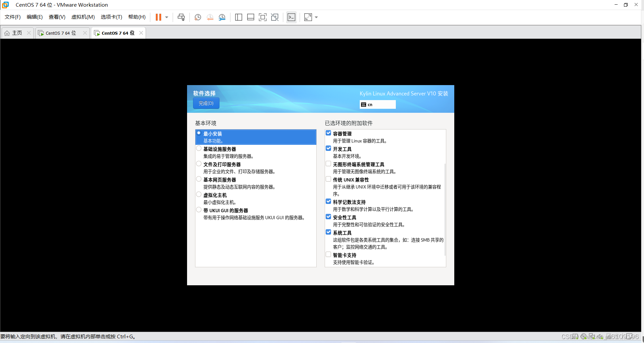Select the 最小安装 radio button
This screenshot has width=644, height=343.
click(x=199, y=133)
